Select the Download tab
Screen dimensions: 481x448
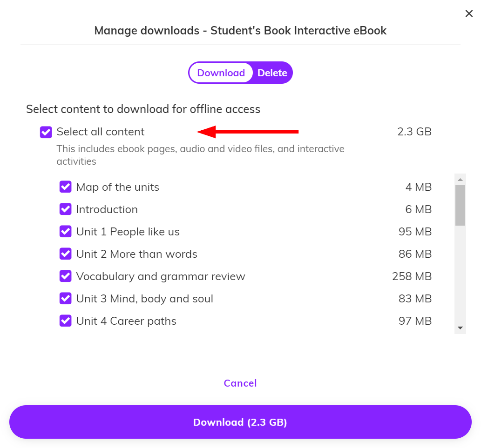point(221,73)
